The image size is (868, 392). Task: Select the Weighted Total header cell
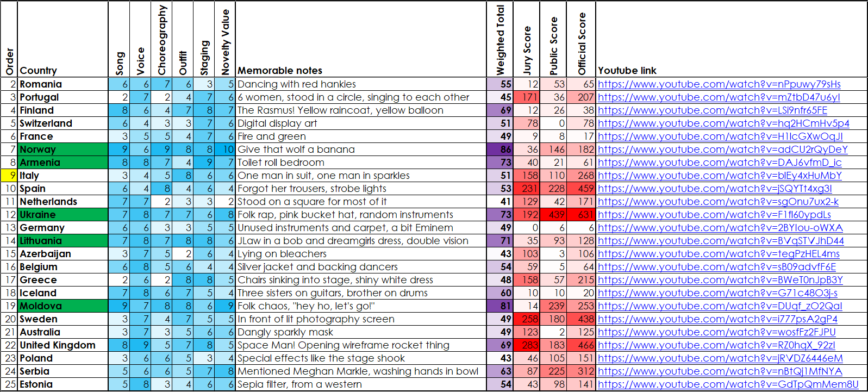(499, 40)
